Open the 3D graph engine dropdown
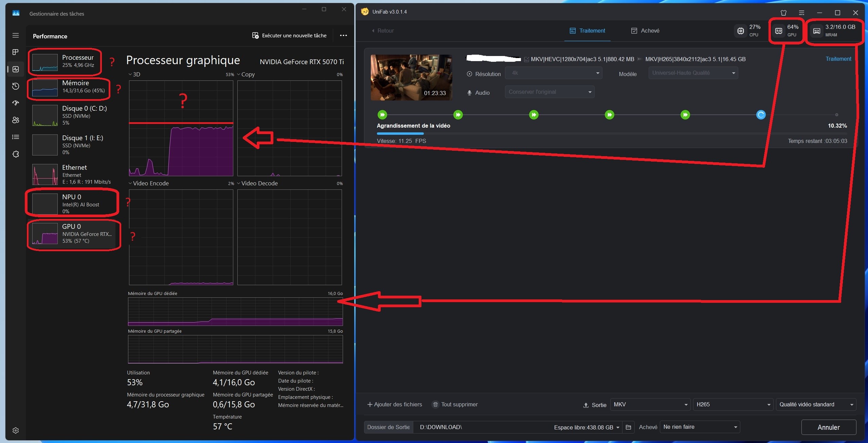This screenshot has height=443, width=868. point(134,74)
